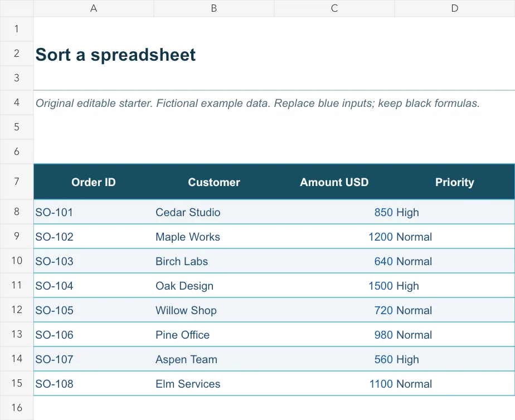Screen dimensions: 515x420
Task: Click the 'Order ID' header cell
Action: coord(94,182)
